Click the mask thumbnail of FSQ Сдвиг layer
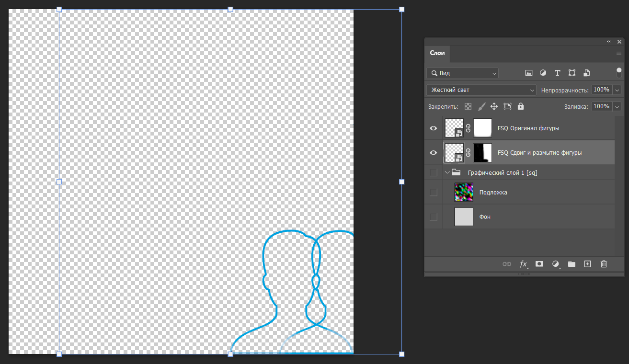 482,152
